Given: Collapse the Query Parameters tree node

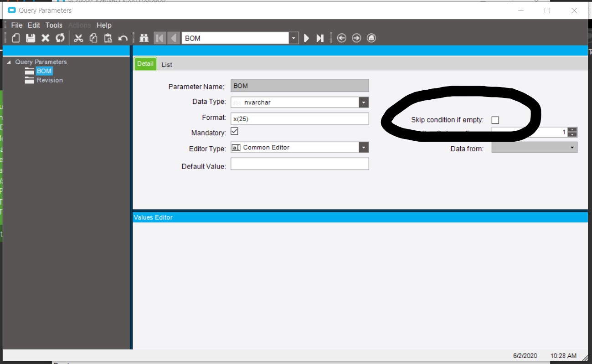Looking at the screenshot, I should coord(9,62).
